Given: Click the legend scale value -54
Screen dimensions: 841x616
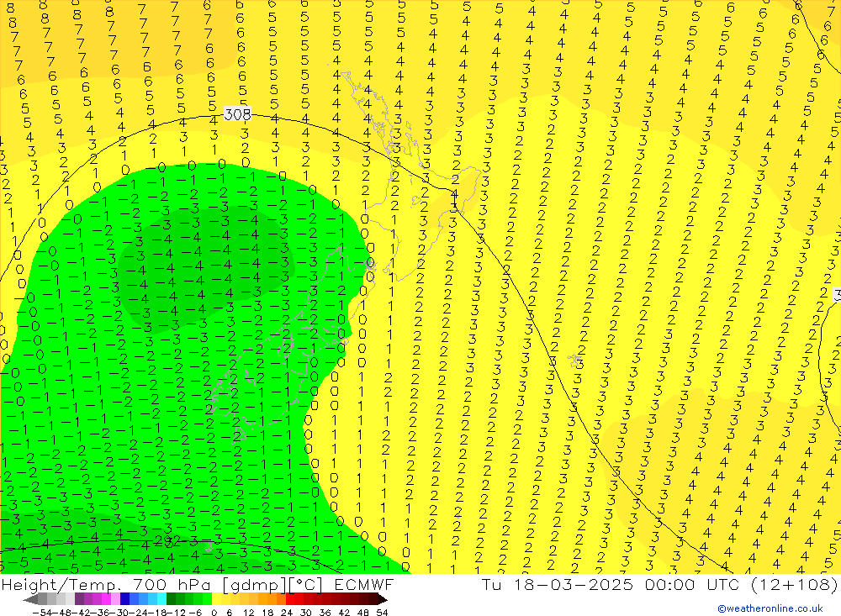Looking at the screenshot, I should pyautogui.click(x=42, y=613).
